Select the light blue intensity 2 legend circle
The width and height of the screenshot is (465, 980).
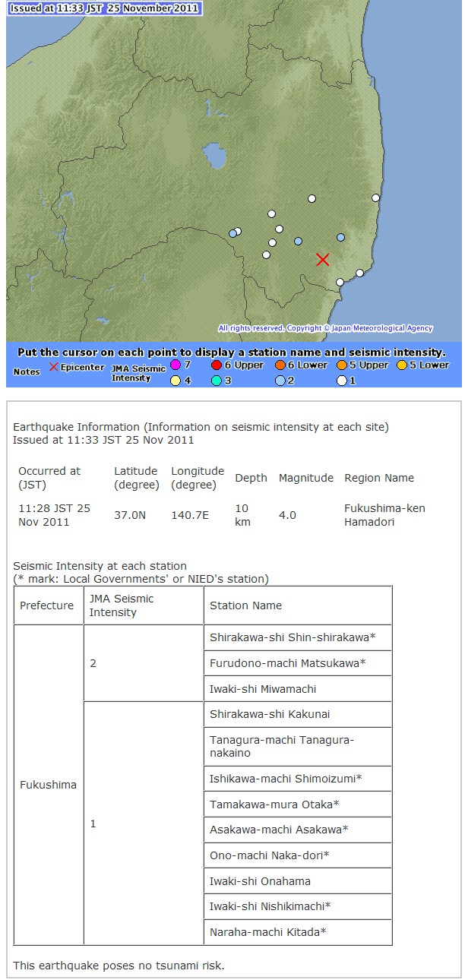[280, 381]
